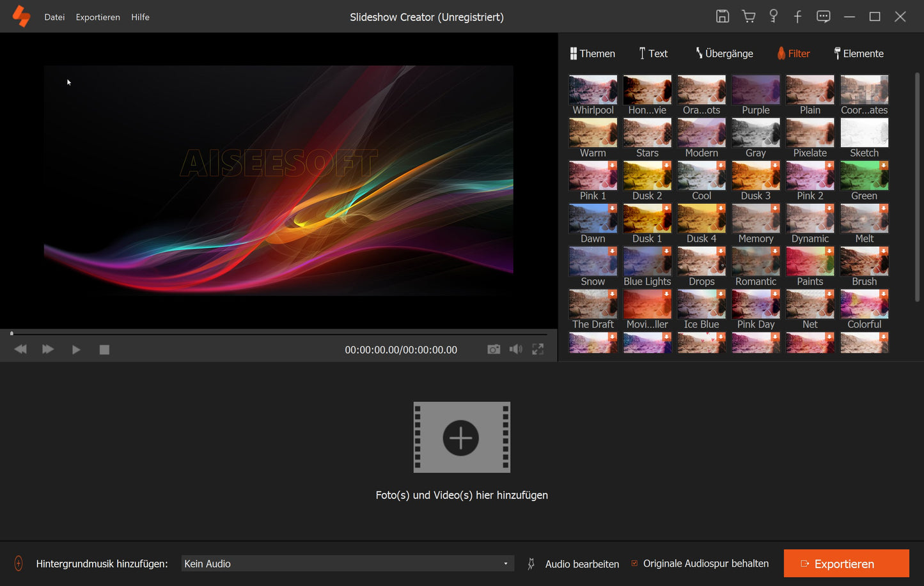Click the preview playback progress bar
Viewport: 924px width, 586px height.
click(x=279, y=334)
